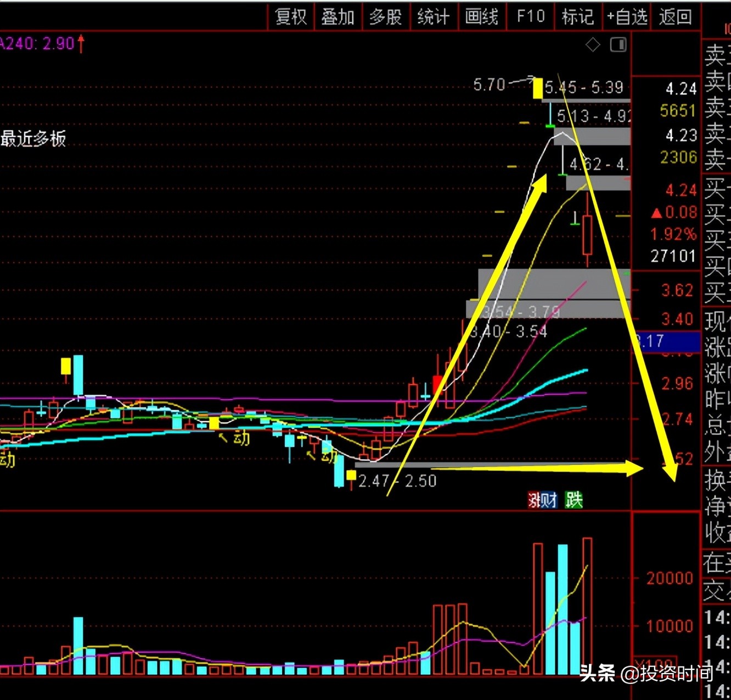Click the green 跌 badge below the chart
This screenshot has height=700, width=731.
click(574, 500)
